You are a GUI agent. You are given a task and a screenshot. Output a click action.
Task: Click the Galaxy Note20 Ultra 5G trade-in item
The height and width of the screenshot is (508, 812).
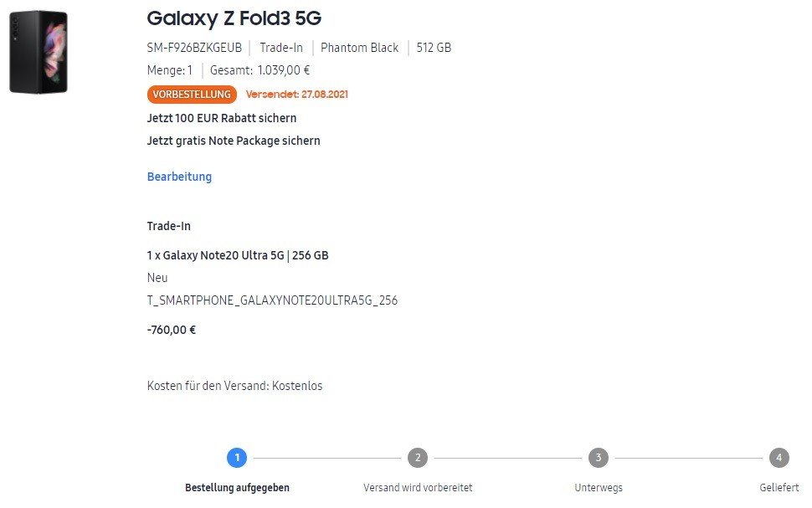[238, 255]
